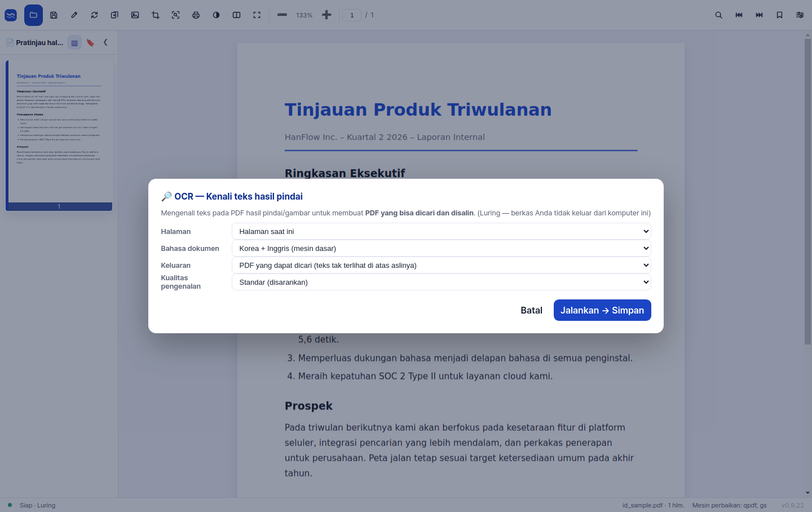Enter fullscreen mode via the expand icon

[257, 15]
